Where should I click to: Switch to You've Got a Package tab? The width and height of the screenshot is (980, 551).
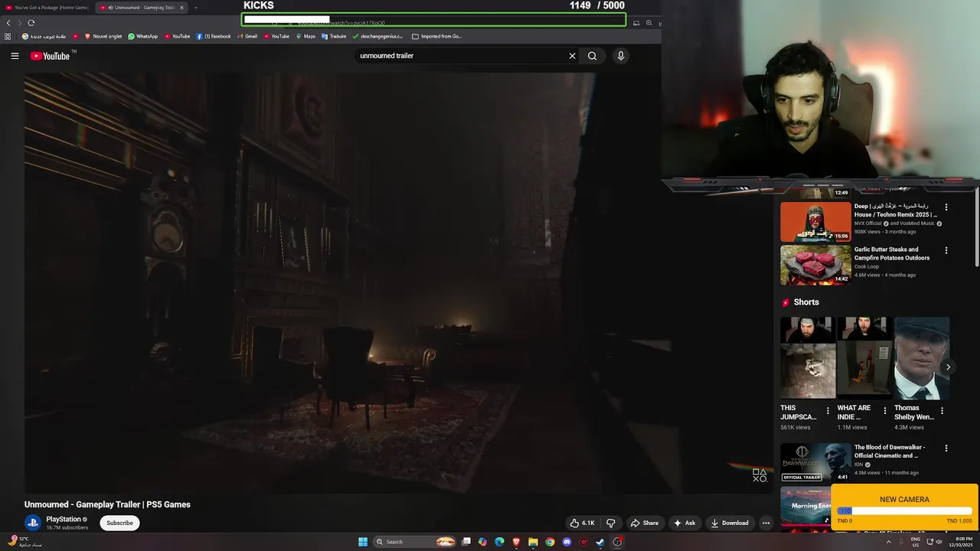(47, 8)
